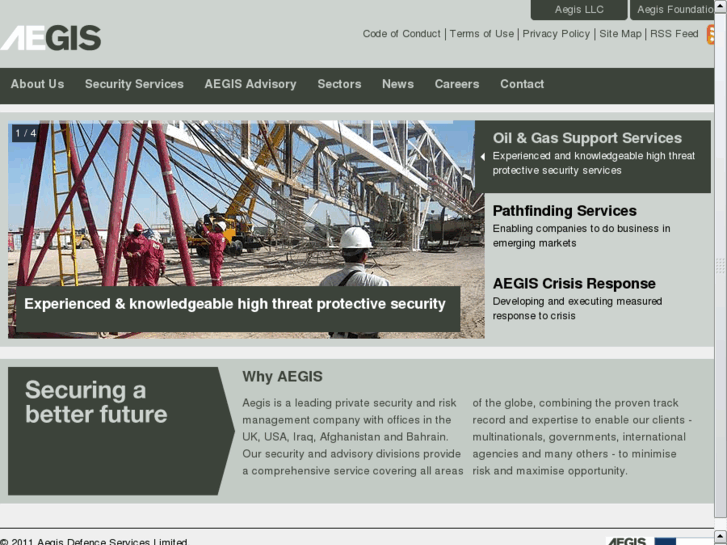Image resolution: width=727 pixels, height=545 pixels.
Task: Click the footer AEGIS logo
Action: coord(626,541)
